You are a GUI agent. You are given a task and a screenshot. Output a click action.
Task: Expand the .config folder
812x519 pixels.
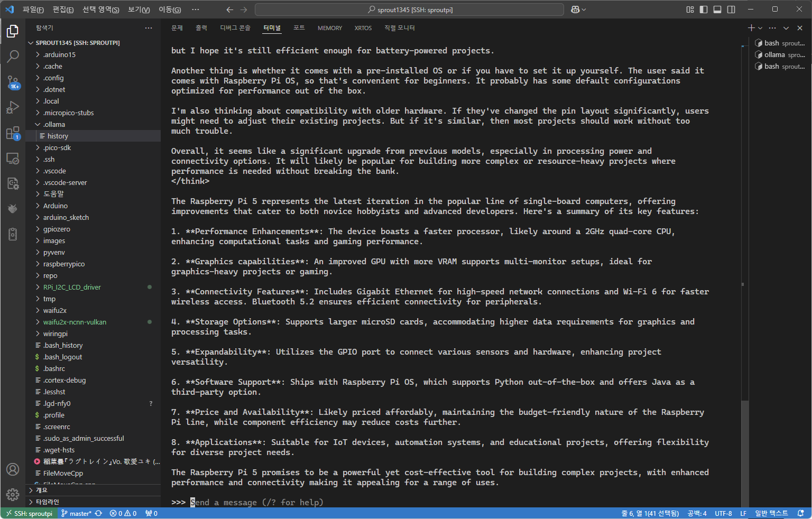click(93, 78)
